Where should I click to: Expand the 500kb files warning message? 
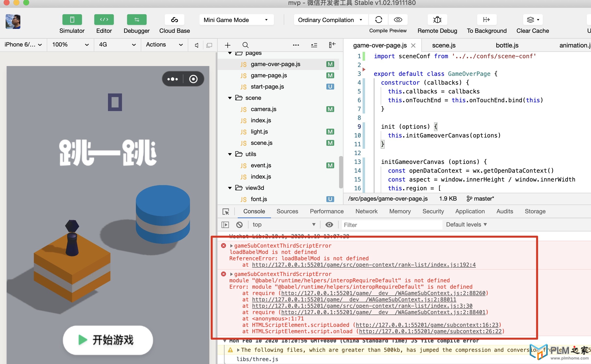click(x=238, y=350)
